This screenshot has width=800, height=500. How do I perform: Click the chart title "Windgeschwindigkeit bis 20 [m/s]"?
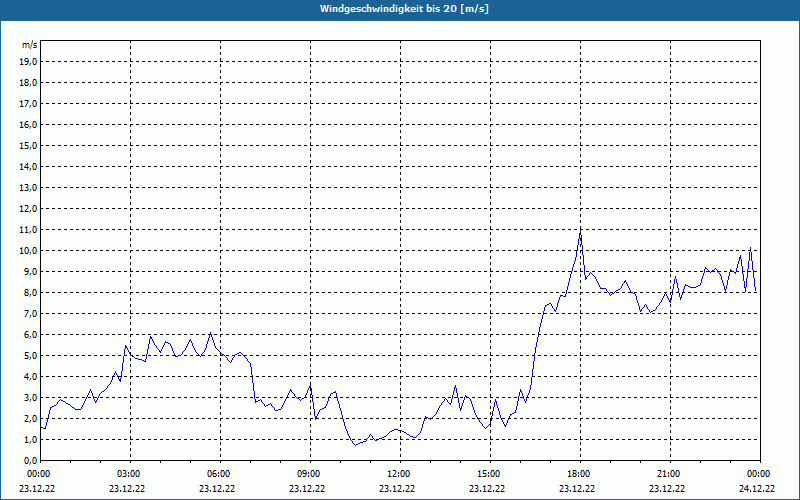404,9
